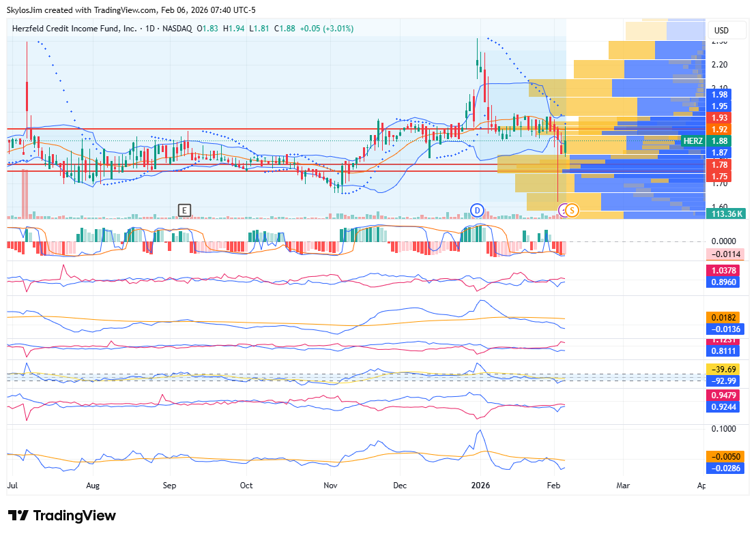Click the blue -92.99 indicator label
Screen dimensions: 756x536
[x=723, y=381]
